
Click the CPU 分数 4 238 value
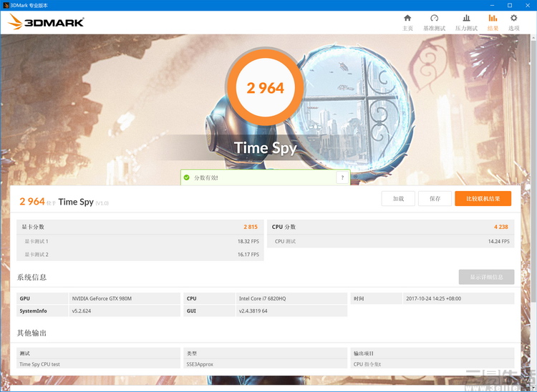pos(501,227)
